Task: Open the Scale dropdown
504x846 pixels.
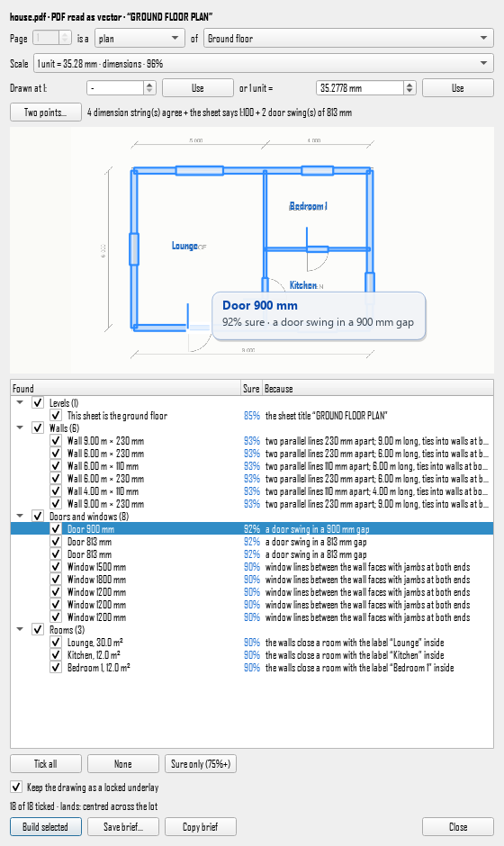Action: pos(264,64)
